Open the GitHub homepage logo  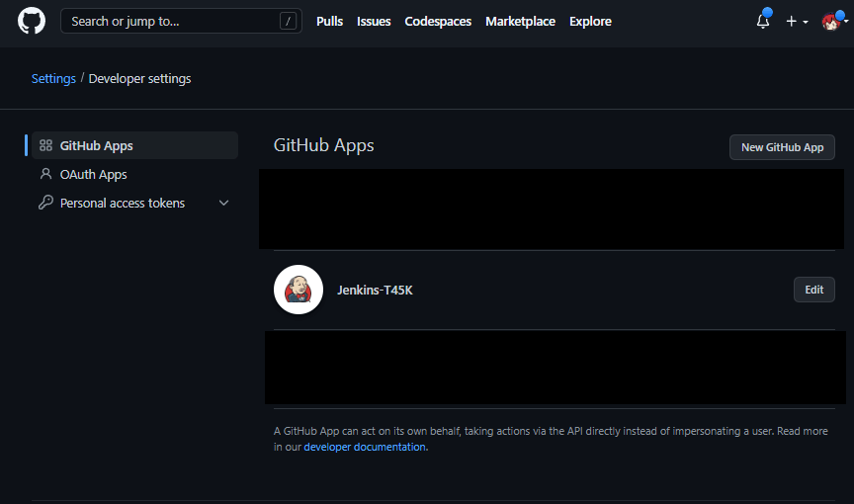(x=32, y=21)
